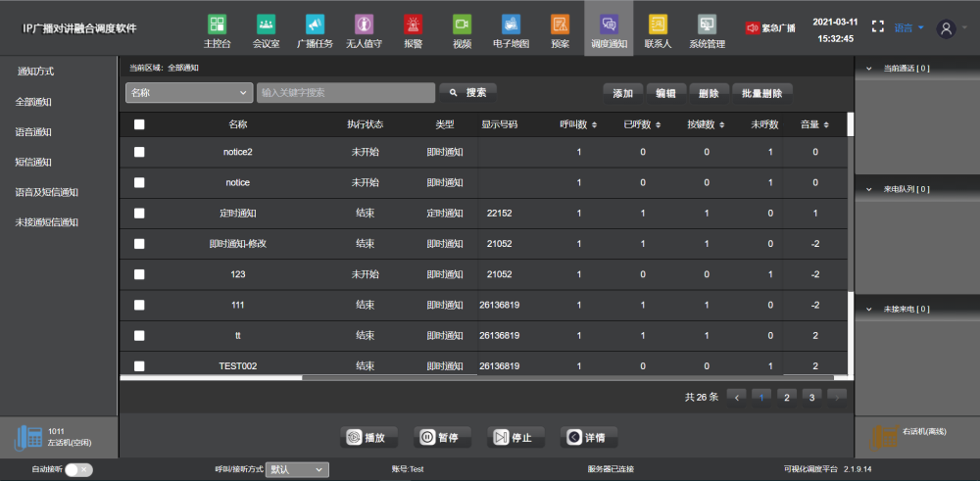The image size is (980, 481).
Task: Open the 会议室 conference room icon
Action: point(267,24)
